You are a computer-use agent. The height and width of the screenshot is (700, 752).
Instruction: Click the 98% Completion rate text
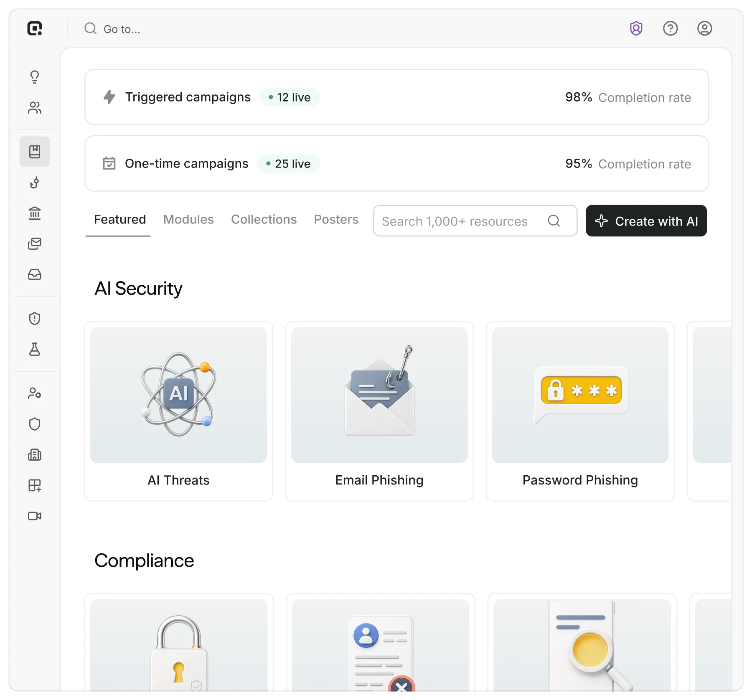click(x=628, y=97)
